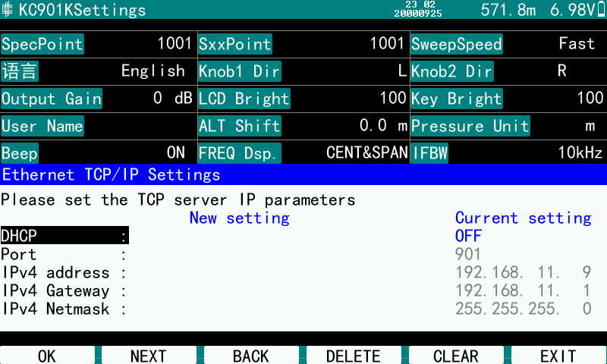Click the Pressure Unit value m
Viewport: 607px width, 364px height.
590,126
